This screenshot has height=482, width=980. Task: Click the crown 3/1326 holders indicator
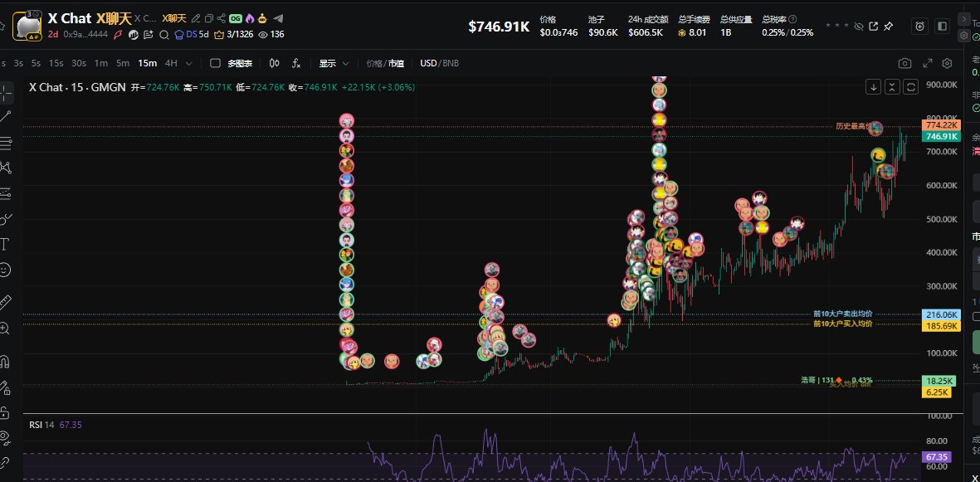(234, 34)
